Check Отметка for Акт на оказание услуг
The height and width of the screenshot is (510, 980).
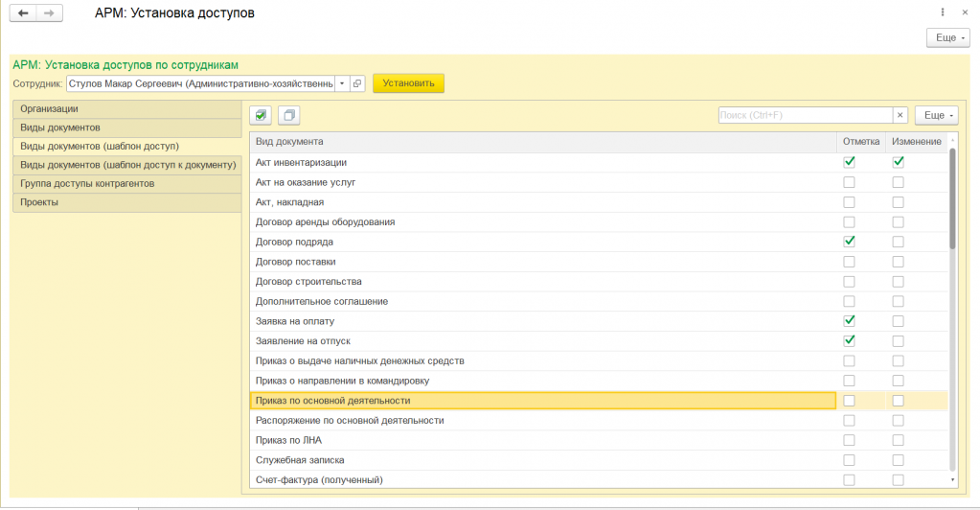pos(849,182)
